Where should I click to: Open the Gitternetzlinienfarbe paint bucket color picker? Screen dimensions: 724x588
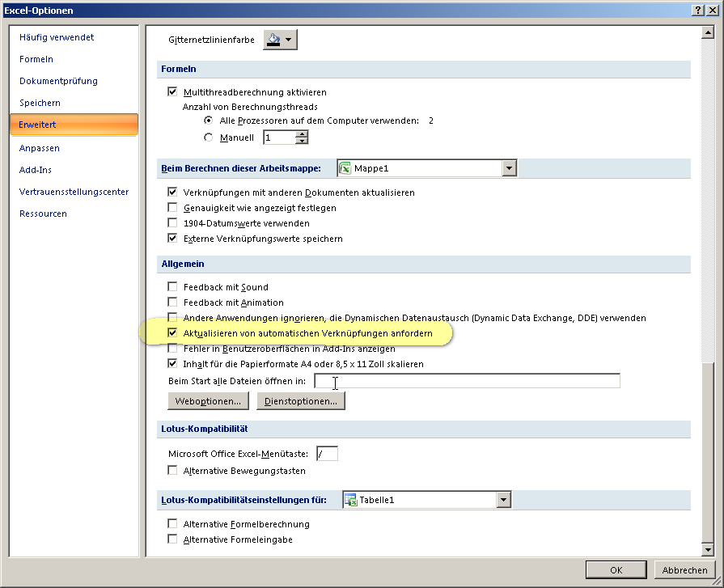point(280,40)
